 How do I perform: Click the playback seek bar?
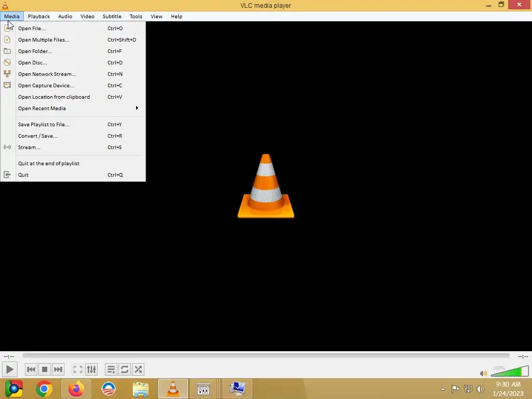pos(266,355)
